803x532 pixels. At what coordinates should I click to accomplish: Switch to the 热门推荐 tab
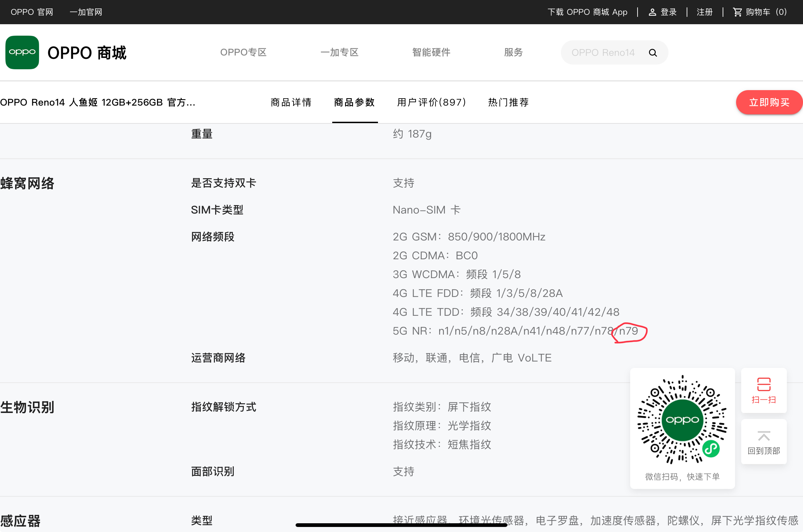tap(508, 102)
